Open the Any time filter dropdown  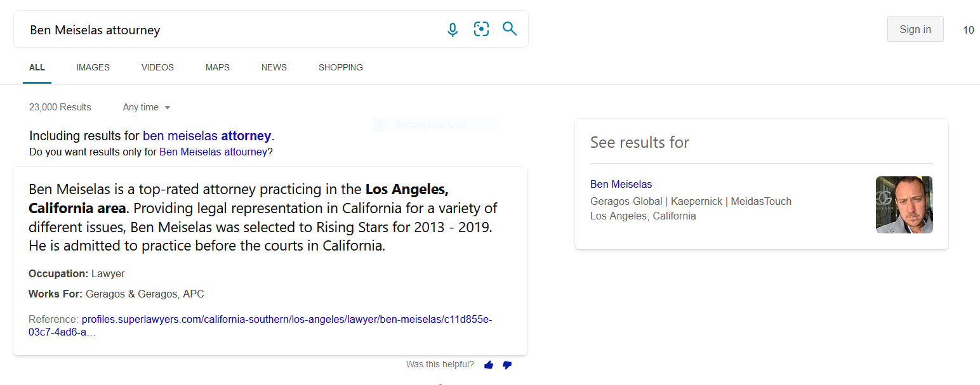pos(147,107)
